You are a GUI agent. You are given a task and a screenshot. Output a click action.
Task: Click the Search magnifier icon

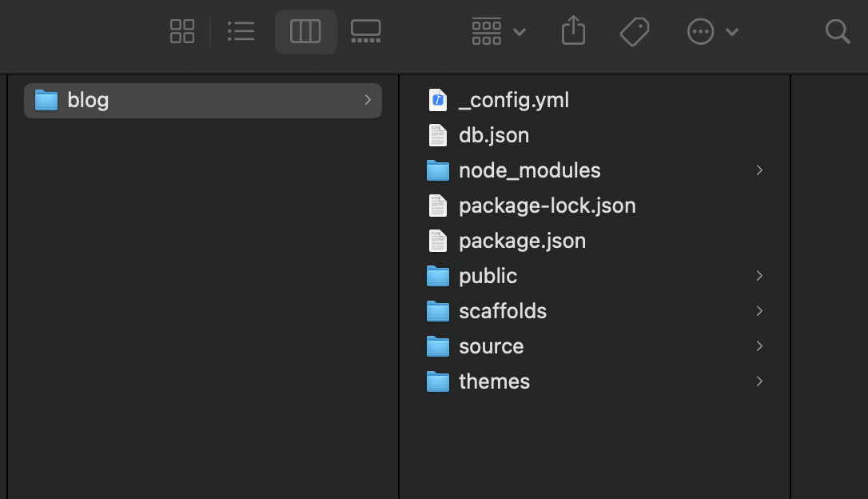coord(837,32)
